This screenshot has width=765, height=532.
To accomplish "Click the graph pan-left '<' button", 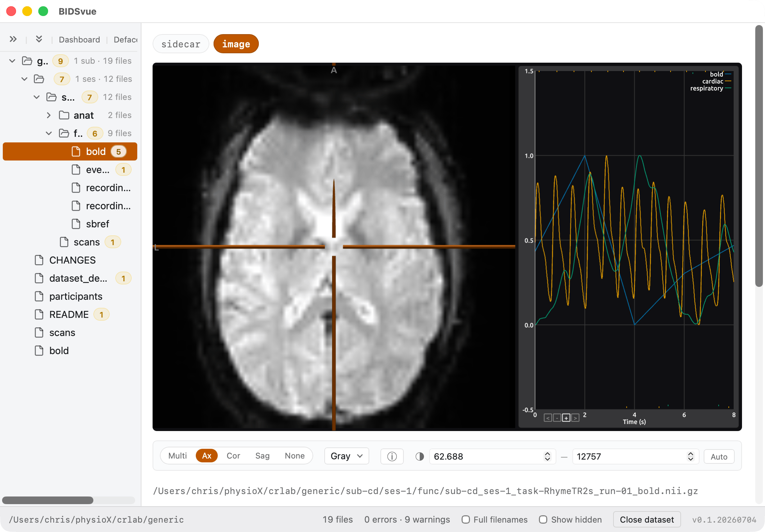I will (x=548, y=418).
